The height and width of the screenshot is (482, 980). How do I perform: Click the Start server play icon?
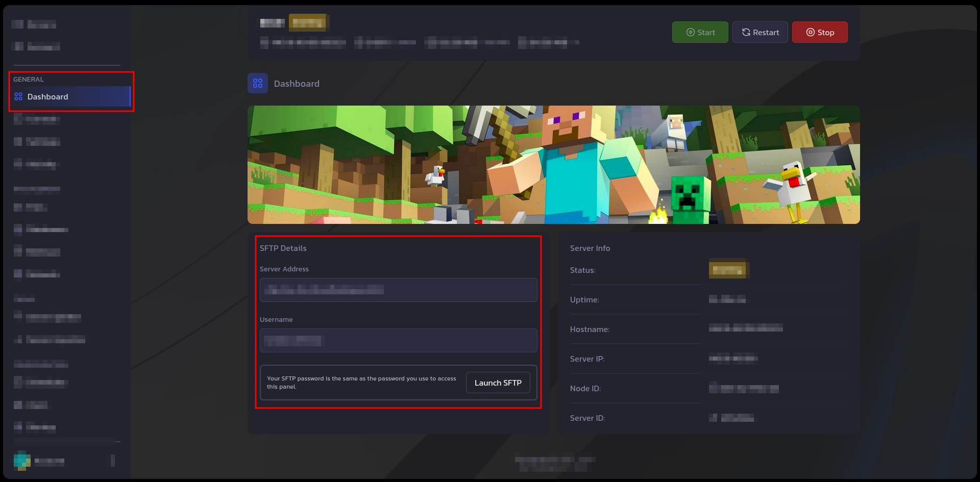point(690,32)
